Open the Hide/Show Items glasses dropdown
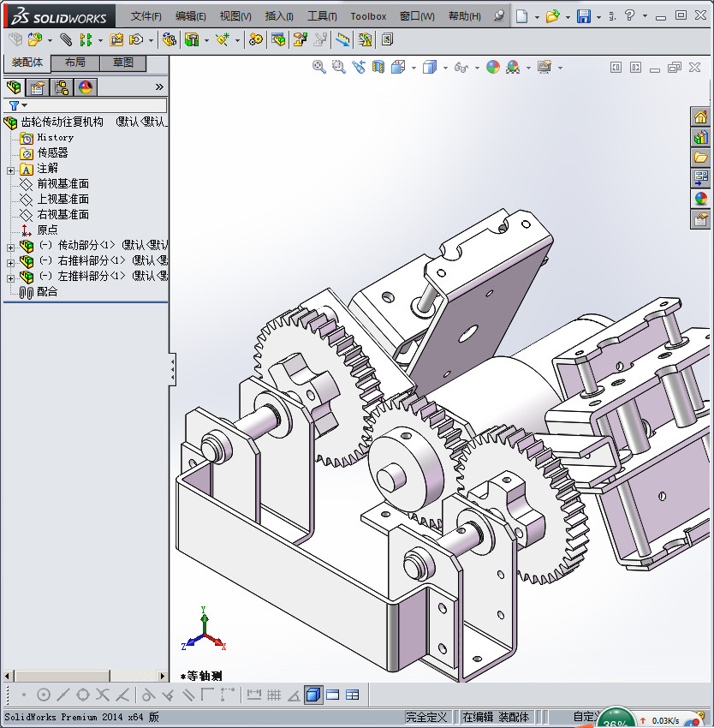The height and width of the screenshot is (728, 714). 477,69
